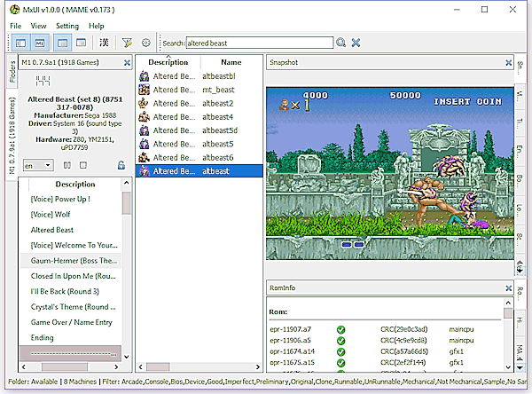
Task: Toggle the third layout view button
Action: pyautogui.click(x=63, y=43)
